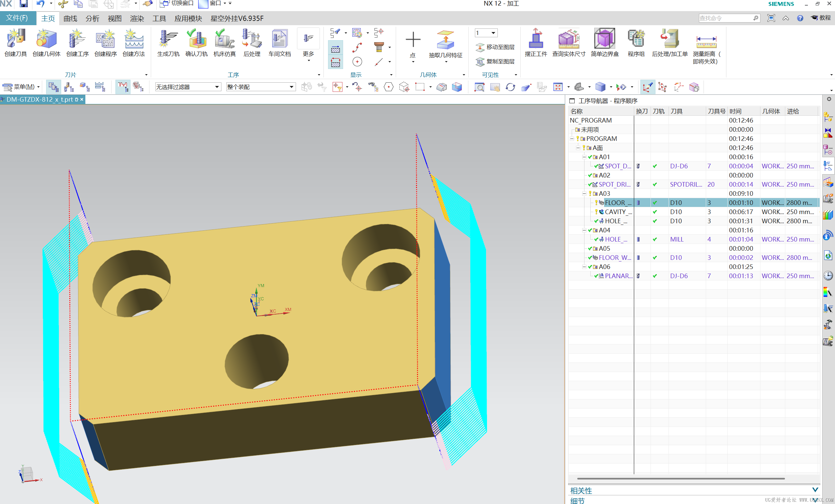Switch to the 曲线 ribbon tab

[x=70, y=19]
